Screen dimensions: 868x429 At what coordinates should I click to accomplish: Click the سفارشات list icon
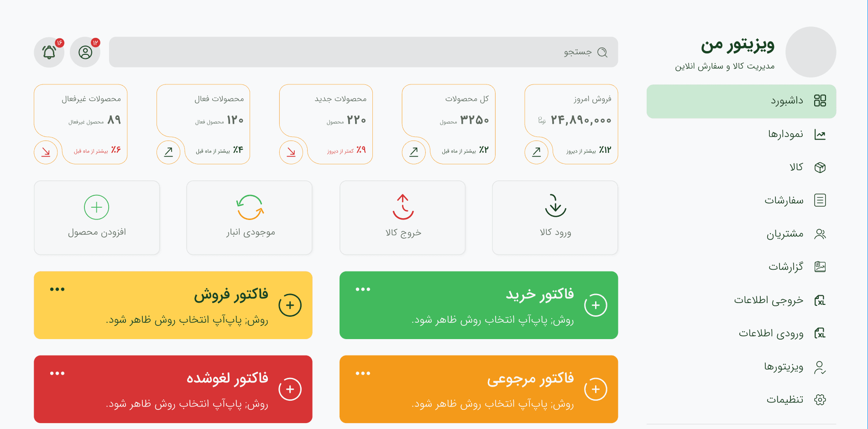click(x=820, y=200)
